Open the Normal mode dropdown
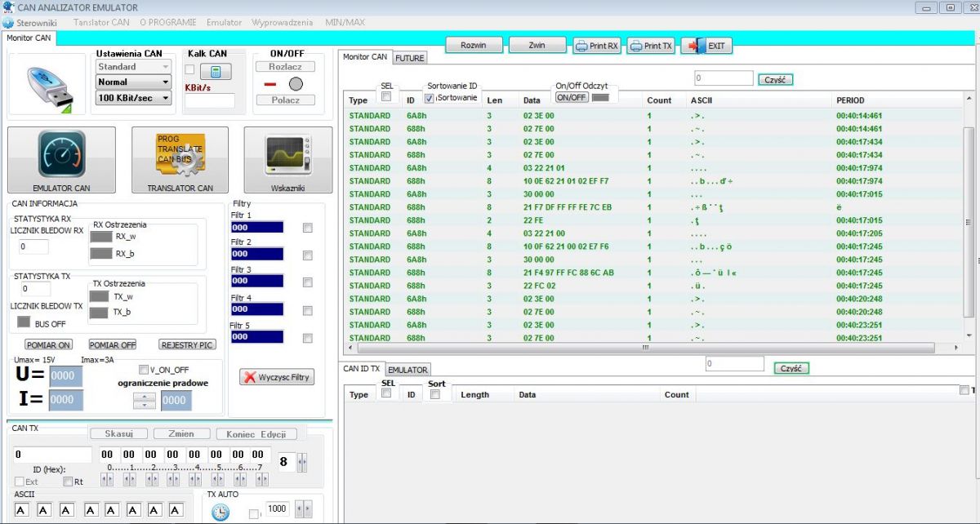Screen dimensions: 980x524 (133, 82)
